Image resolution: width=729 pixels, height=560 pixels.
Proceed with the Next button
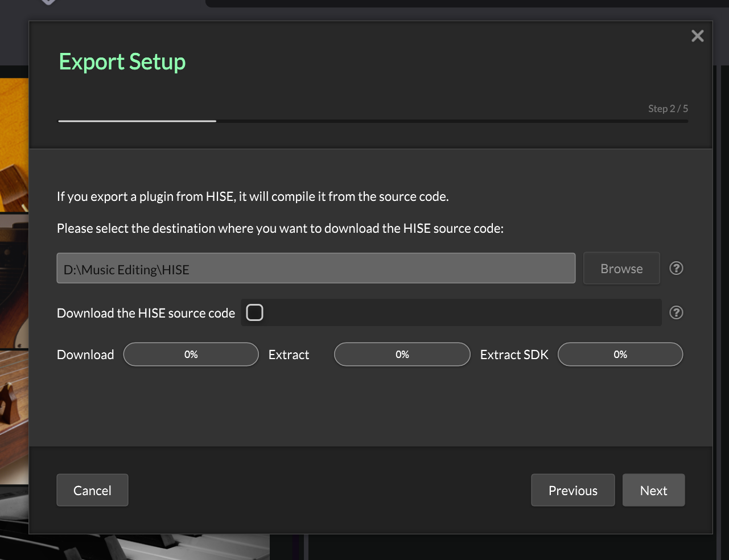pyautogui.click(x=653, y=490)
